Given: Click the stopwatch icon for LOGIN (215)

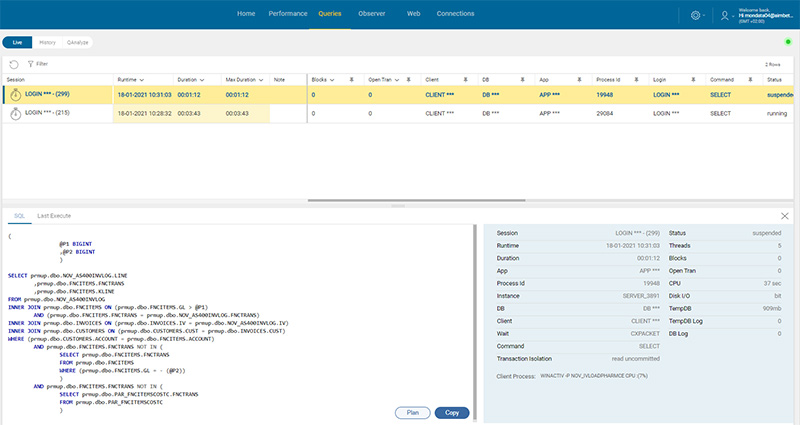Looking at the screenshot, I should [15, 113].
